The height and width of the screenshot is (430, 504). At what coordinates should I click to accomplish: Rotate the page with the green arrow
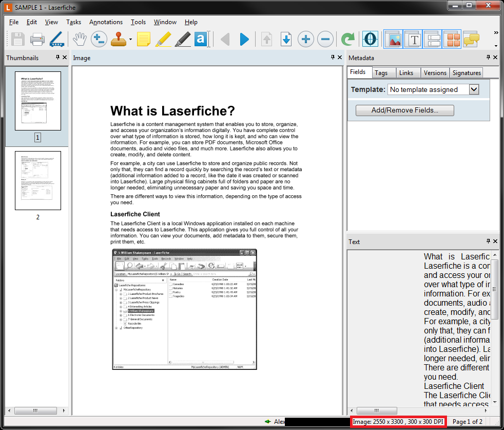(348, 39)
